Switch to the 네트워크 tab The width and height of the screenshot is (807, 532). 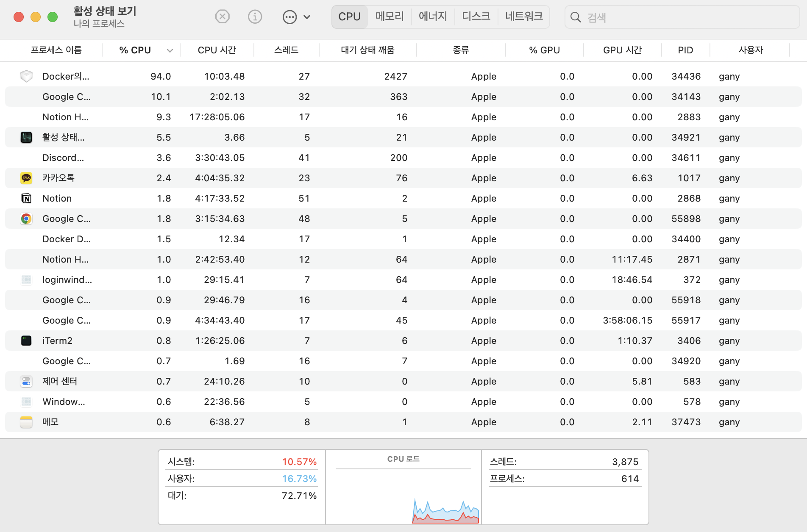point(524,17)
